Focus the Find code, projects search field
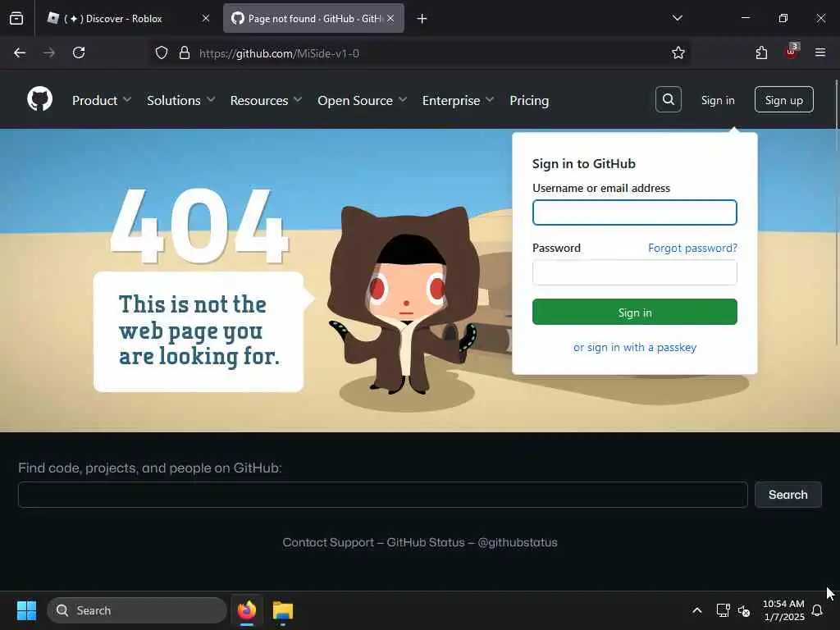 tap(382, 495)
